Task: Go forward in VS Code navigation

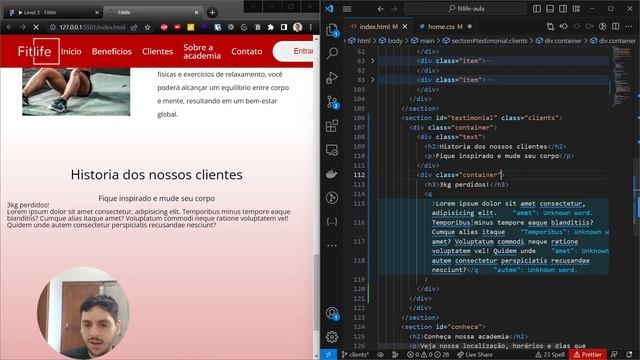Action: pyautogui.click(x=394, y=9)
